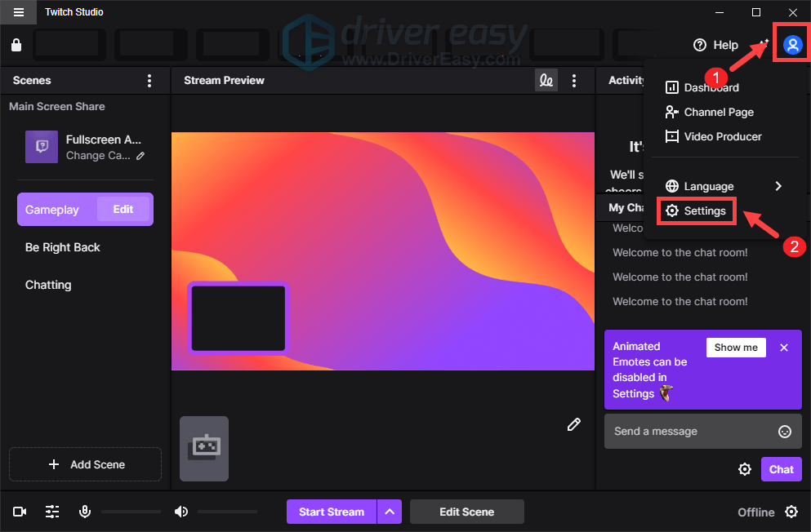Toggle the camera icon in bottom bar

pyautogui.click(x=20, y=512)
